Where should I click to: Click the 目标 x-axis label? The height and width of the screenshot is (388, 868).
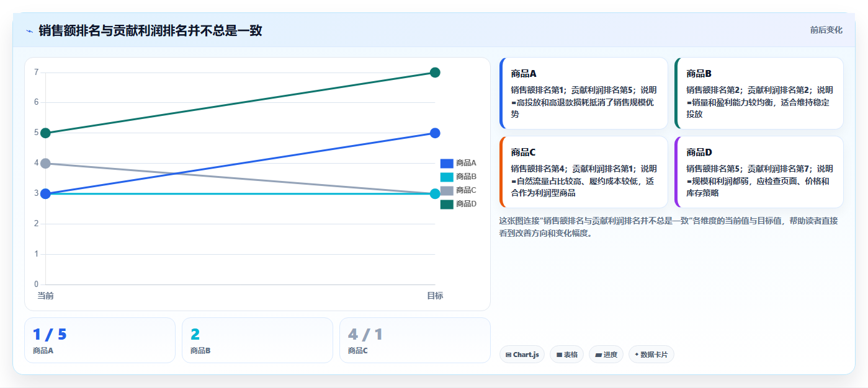435,296
